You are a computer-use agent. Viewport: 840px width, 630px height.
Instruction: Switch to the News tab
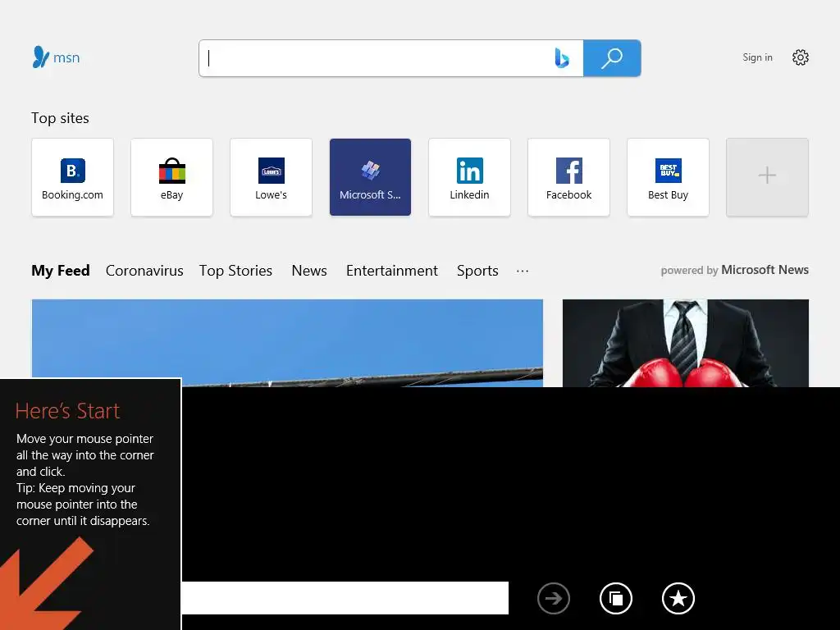tap(309, 271)
